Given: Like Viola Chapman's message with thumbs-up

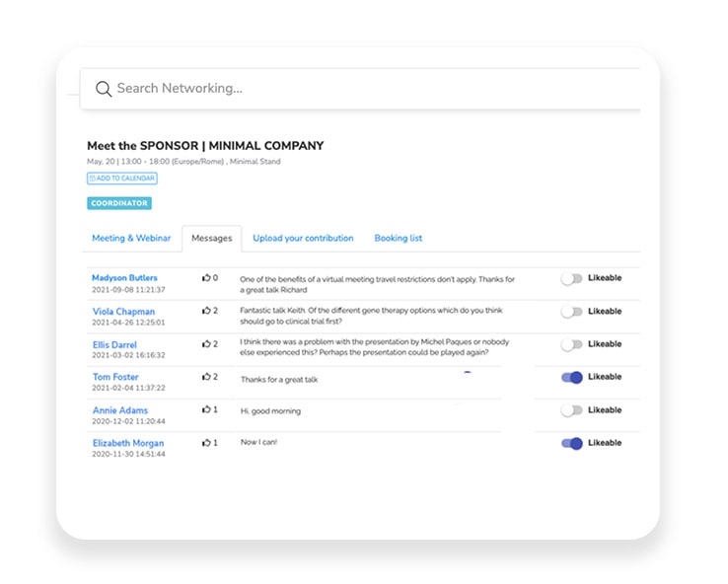Looking at the screenshot, I should (206, 311).
